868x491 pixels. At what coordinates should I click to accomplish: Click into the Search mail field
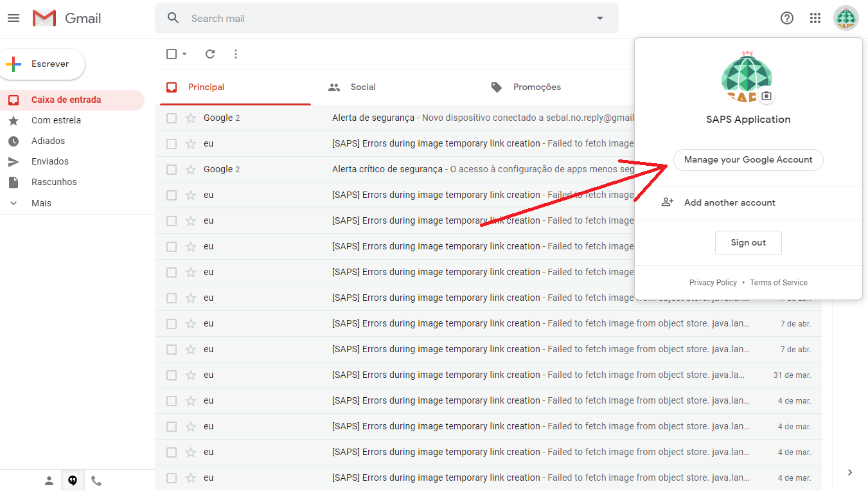pyautogui.click(x=385, y=18)
